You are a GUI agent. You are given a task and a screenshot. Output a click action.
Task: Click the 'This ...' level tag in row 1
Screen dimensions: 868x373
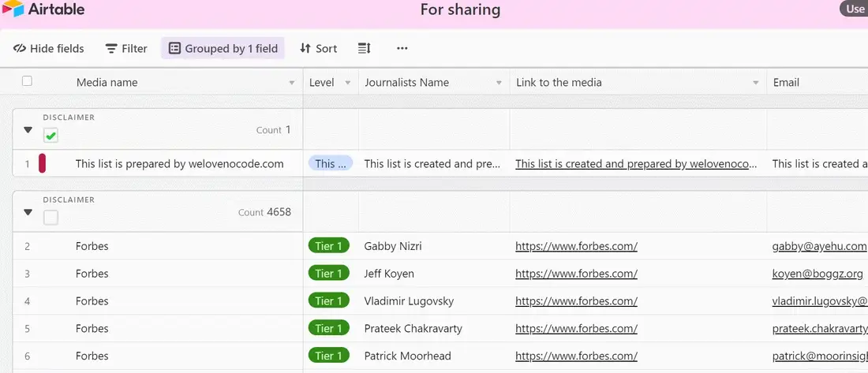point(331,163)
